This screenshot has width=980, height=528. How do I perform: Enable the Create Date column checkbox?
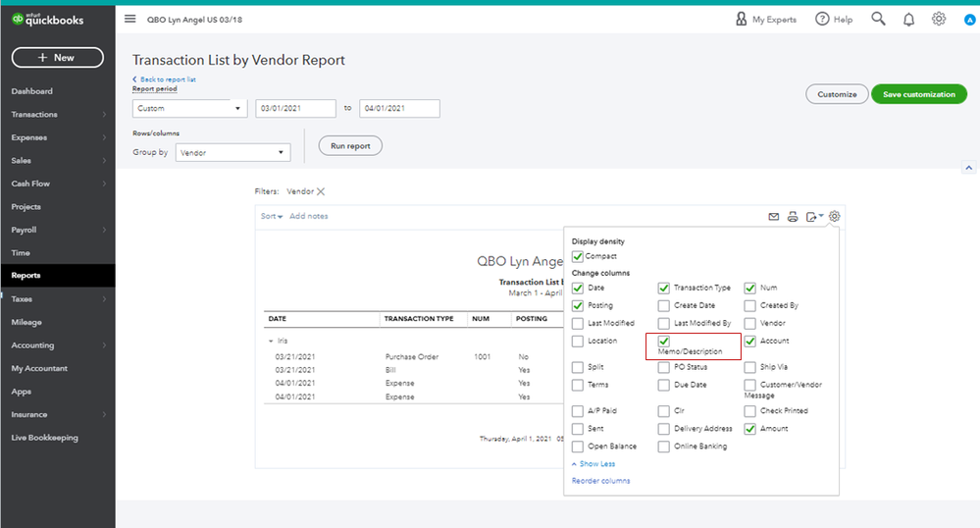(664, 305)
